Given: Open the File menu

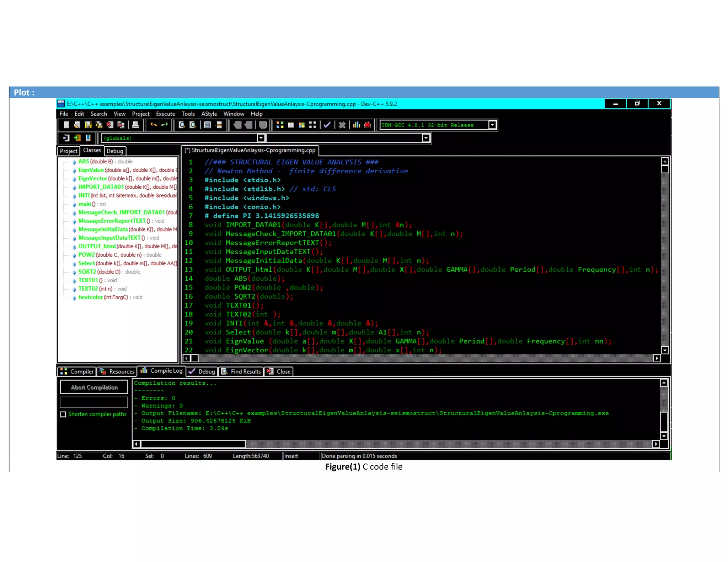Looking at the screenshot, I should (64, 114).
